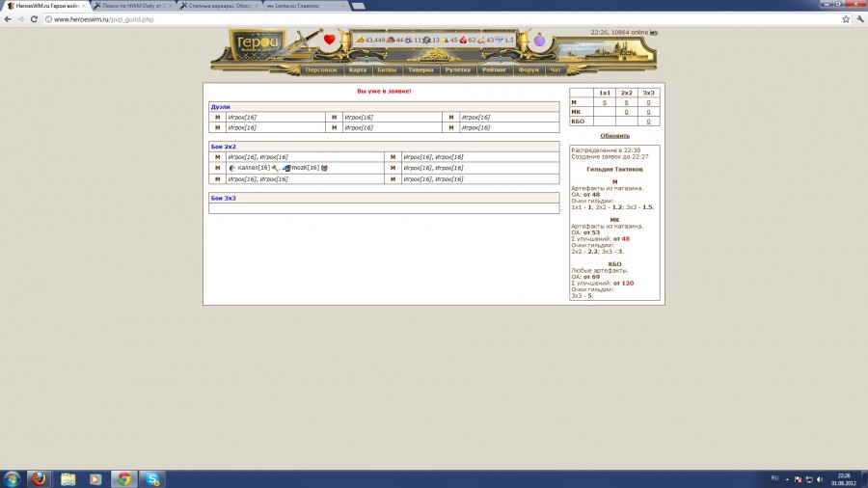Screen dimensions: 868x488
Task: Click the МК row 2x2 count link
Action: coord(626,112)
